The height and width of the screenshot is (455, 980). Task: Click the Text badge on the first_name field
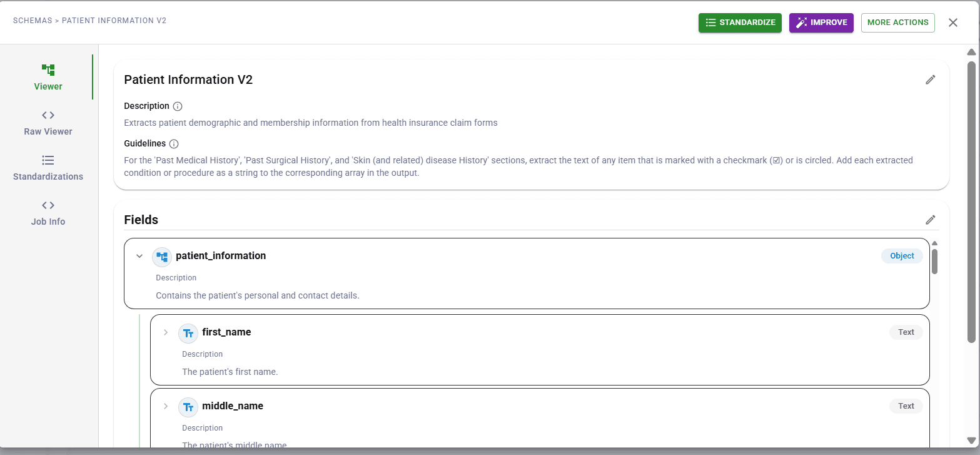point(906,332)
